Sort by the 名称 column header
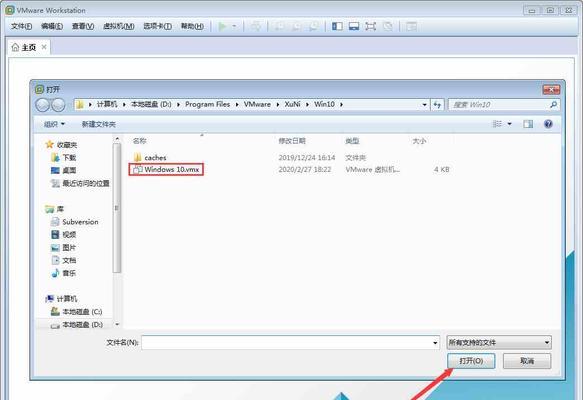 click(139, 141)
